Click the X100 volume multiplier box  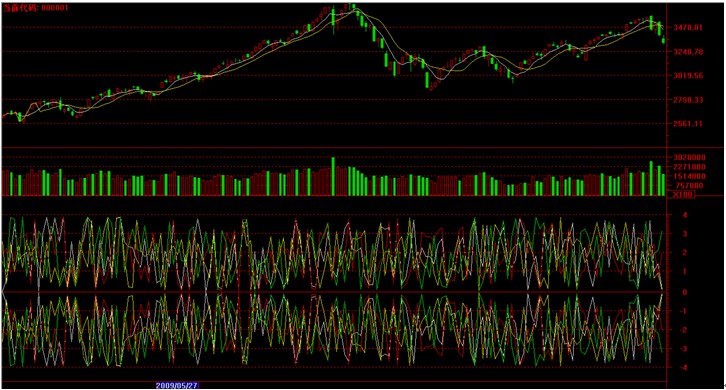tap(682, 195)
